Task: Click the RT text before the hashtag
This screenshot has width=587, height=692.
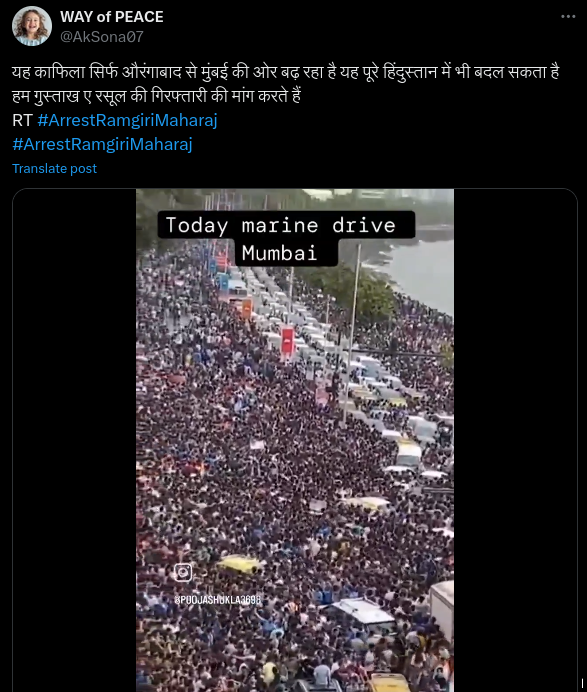Action: click(x=22, y=120)
